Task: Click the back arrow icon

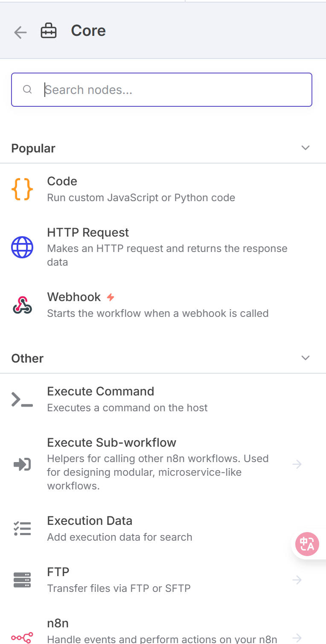Action: tap(20, 32)
